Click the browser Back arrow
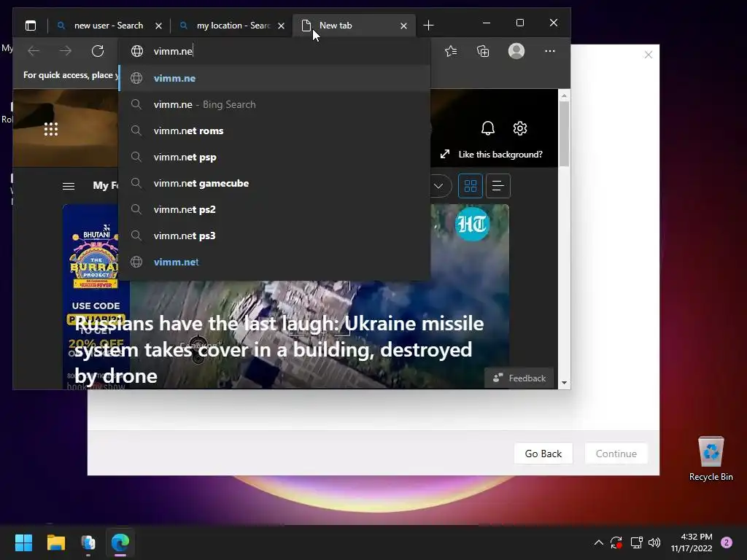Screen dimensions: 747x560 coord(34,51)
